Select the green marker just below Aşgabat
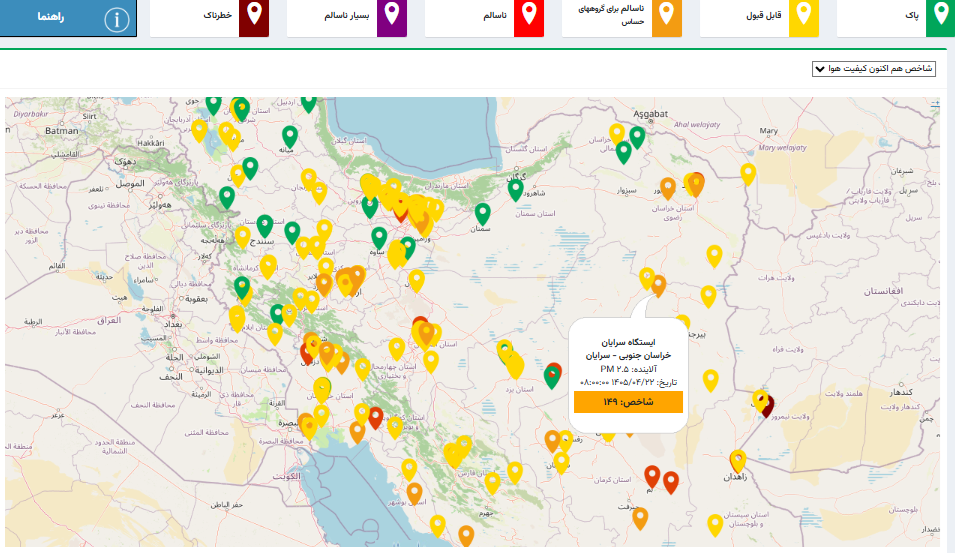 tap(637, 136)
